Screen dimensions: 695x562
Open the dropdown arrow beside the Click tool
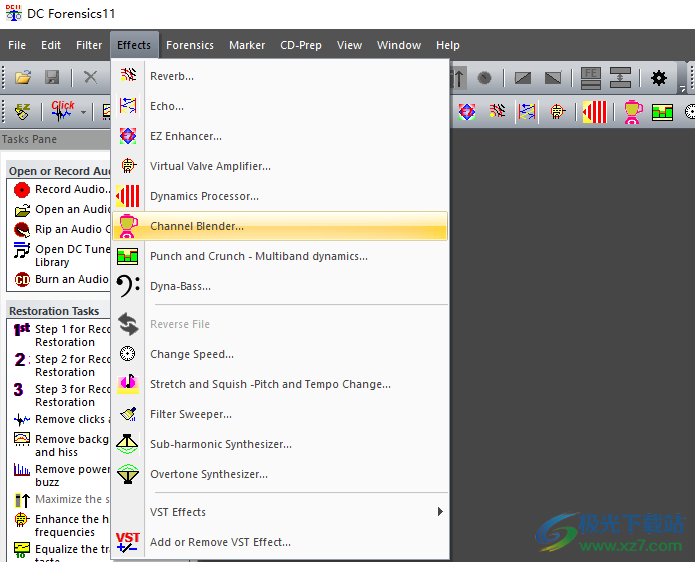click(x=84, y=112)
